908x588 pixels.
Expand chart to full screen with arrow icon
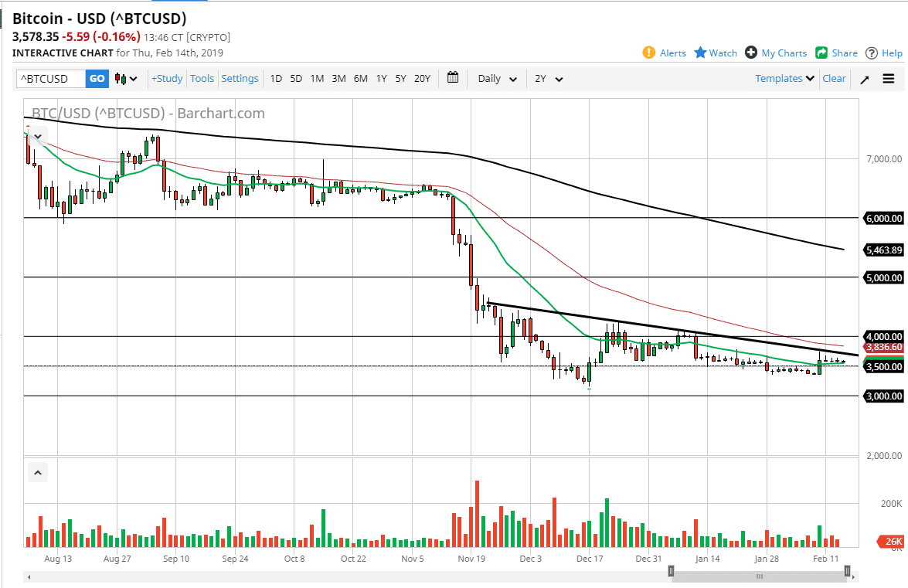[865, 79]
